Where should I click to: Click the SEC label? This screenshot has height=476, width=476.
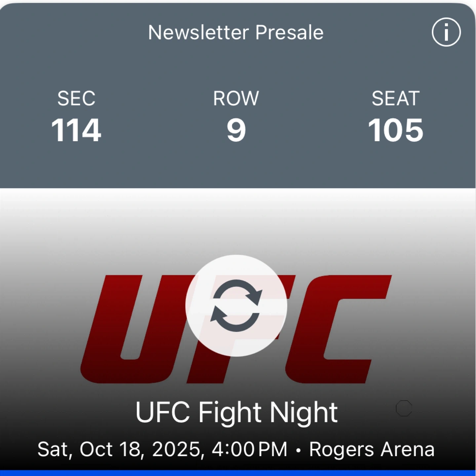[x=76, y=98]
